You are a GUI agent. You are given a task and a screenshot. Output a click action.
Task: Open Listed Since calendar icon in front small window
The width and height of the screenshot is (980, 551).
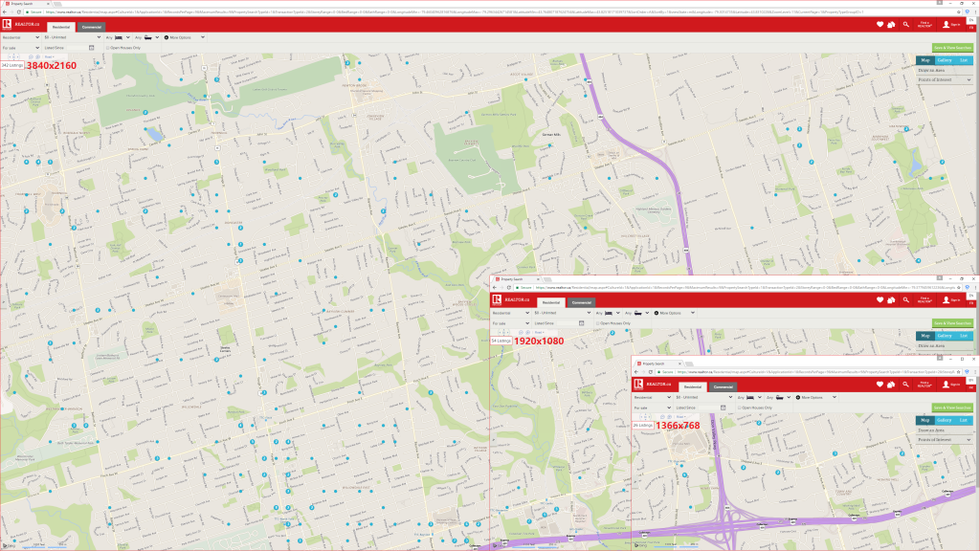(724, 408)
